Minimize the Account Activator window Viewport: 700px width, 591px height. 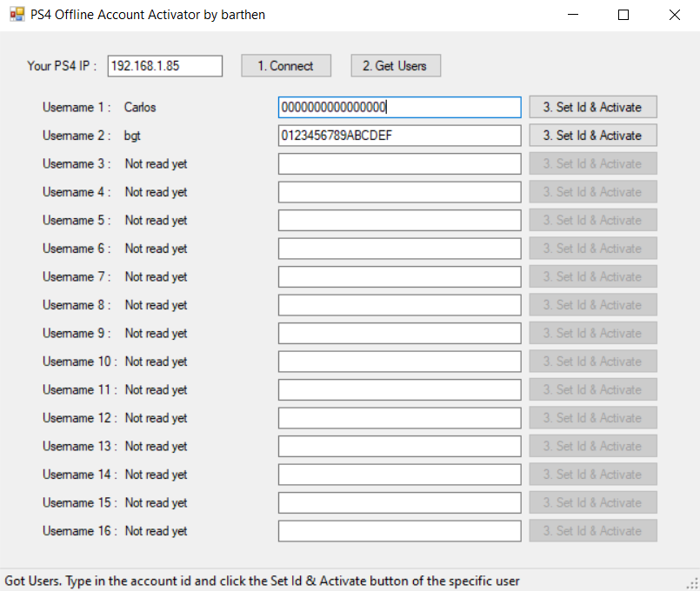(573, 15)
